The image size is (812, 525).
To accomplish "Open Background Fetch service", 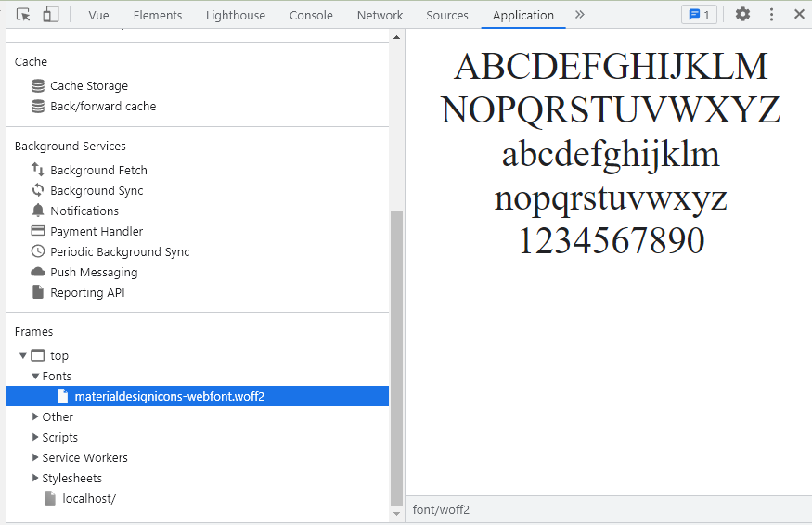I will pos(98,170).
